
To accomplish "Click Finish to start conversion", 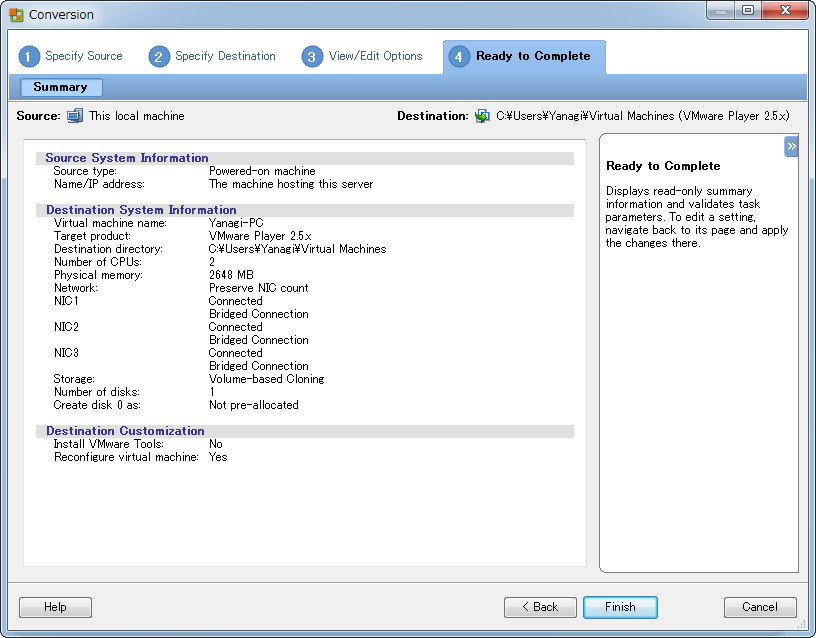I will point(620,607).
